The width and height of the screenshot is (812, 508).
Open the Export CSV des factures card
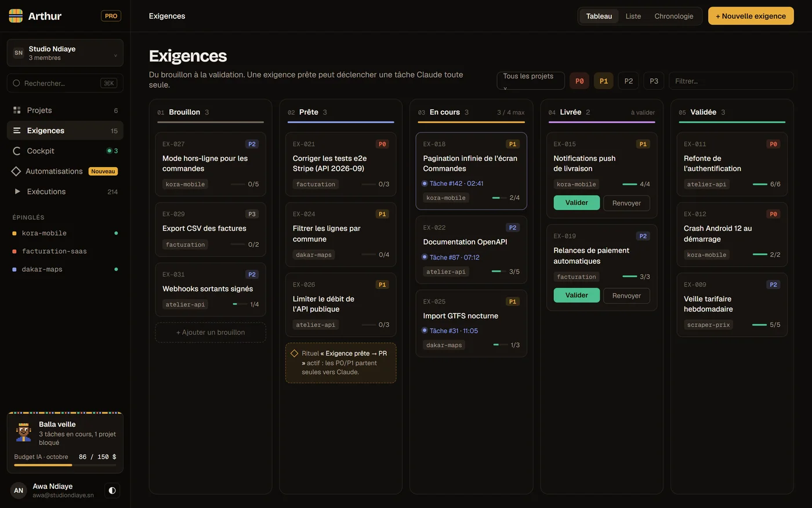pyautogui.click(x=211, y=229)
